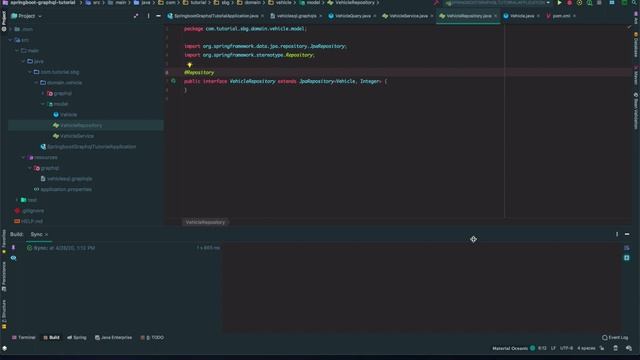Click the 4 spaces indent setting in the status bar
Screen dimensions: 640x360
tap(586, 348)
